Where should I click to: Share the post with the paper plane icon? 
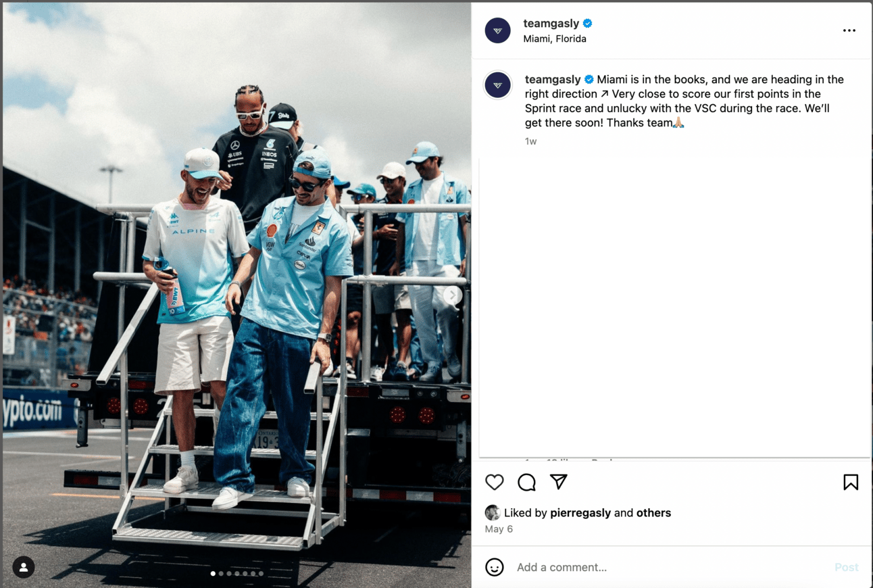[558, 481]
